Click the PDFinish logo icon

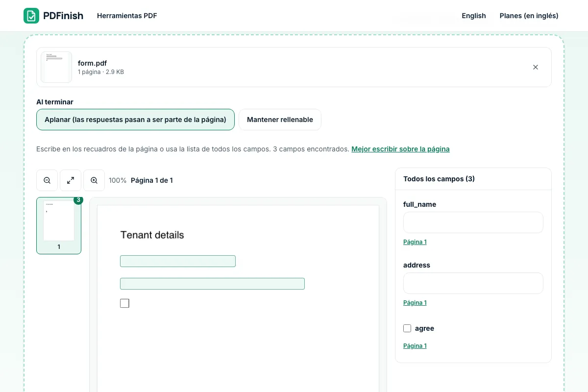click(31, 16)
